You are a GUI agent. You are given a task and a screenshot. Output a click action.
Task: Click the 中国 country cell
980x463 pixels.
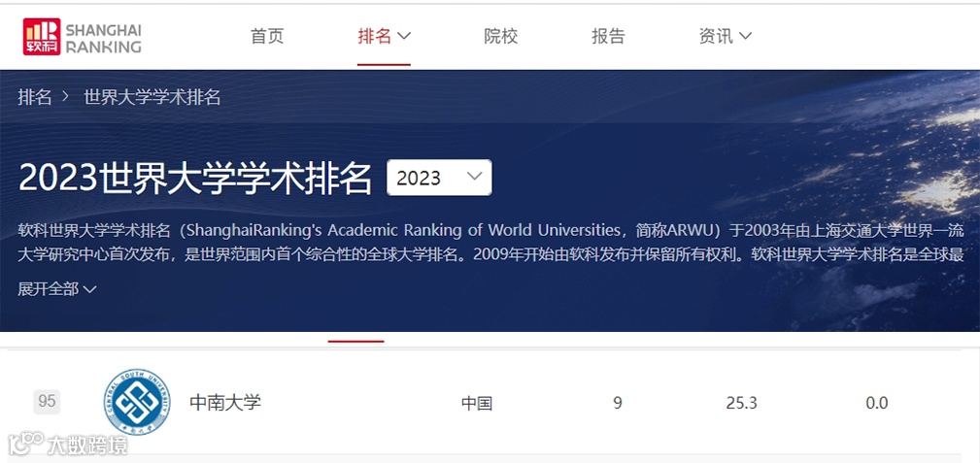477,403
